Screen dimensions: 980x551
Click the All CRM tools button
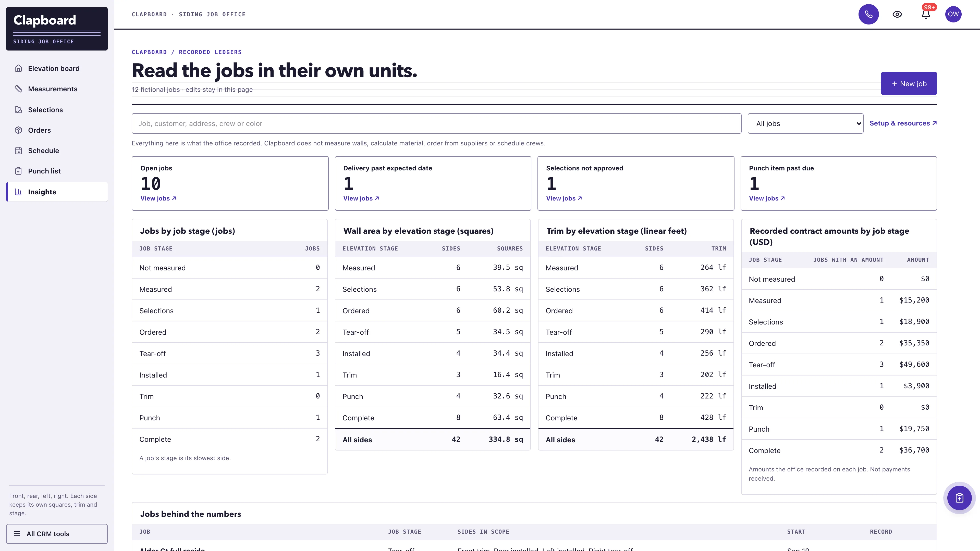point(57,533)
